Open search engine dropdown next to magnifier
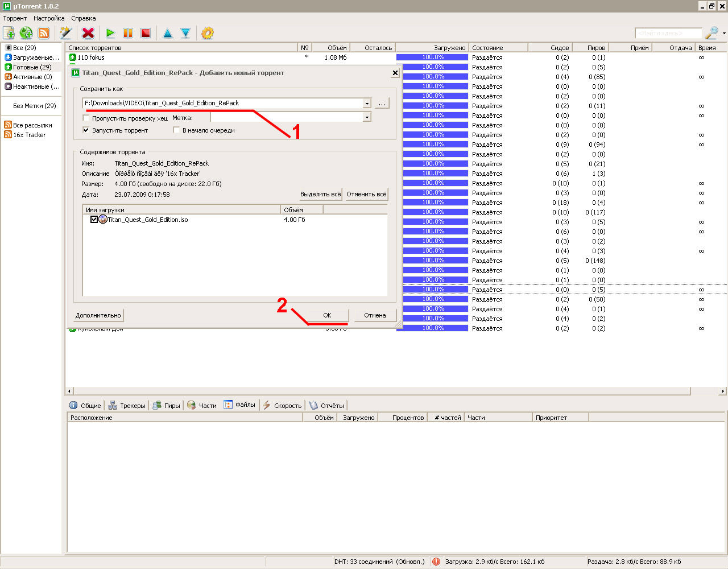 pyautogui.click(x=723, y=33)
